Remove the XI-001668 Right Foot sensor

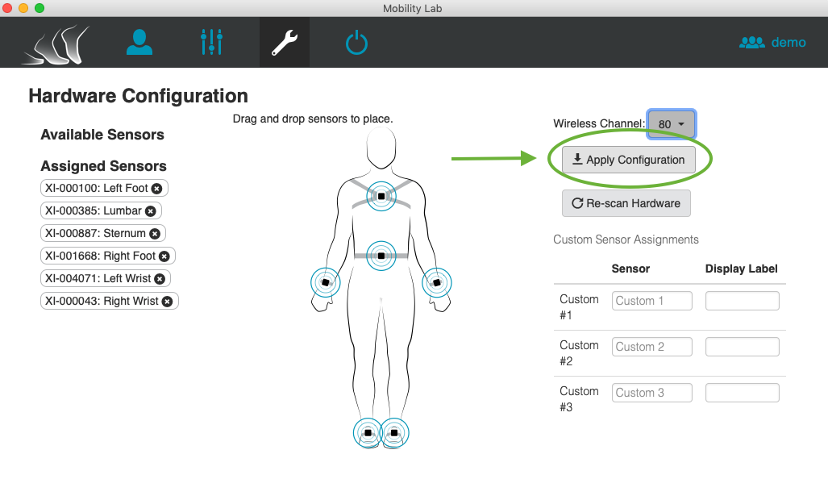click(164, 256)
